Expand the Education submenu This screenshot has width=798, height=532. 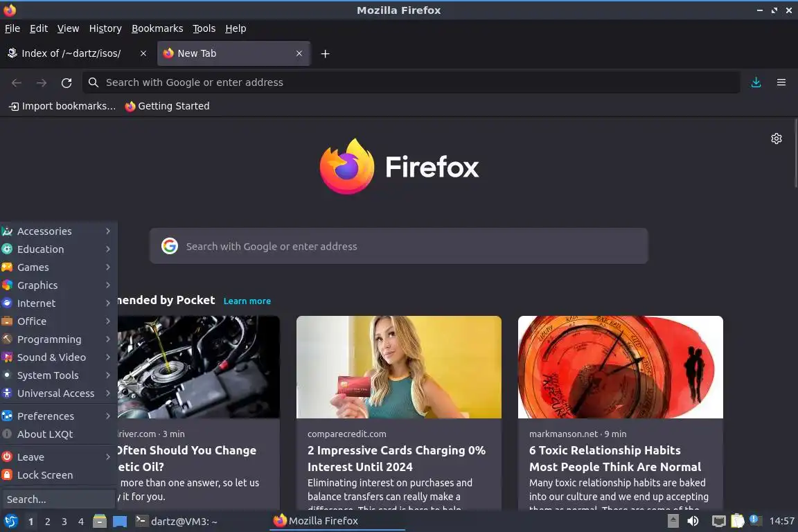pos(58,249)
